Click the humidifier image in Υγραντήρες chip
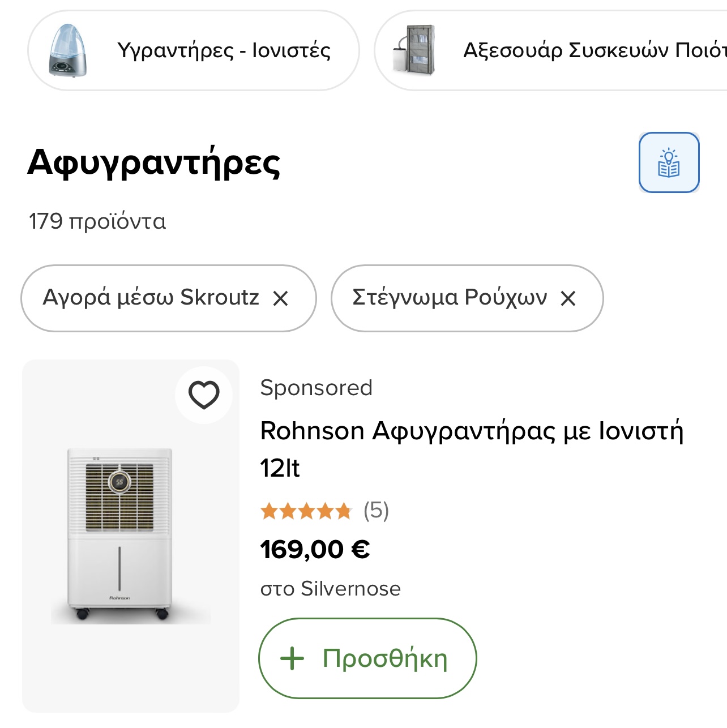 coord(69,50)
